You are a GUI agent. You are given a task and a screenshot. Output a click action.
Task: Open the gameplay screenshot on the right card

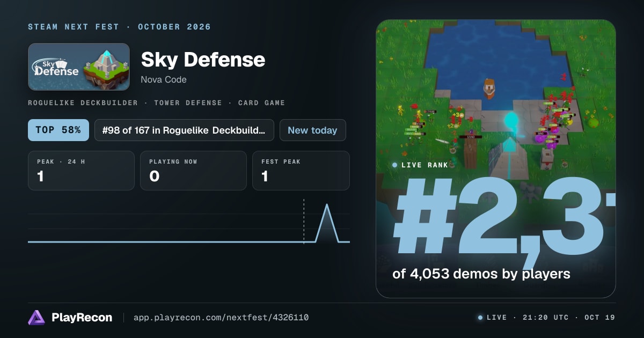coord(496,159)
